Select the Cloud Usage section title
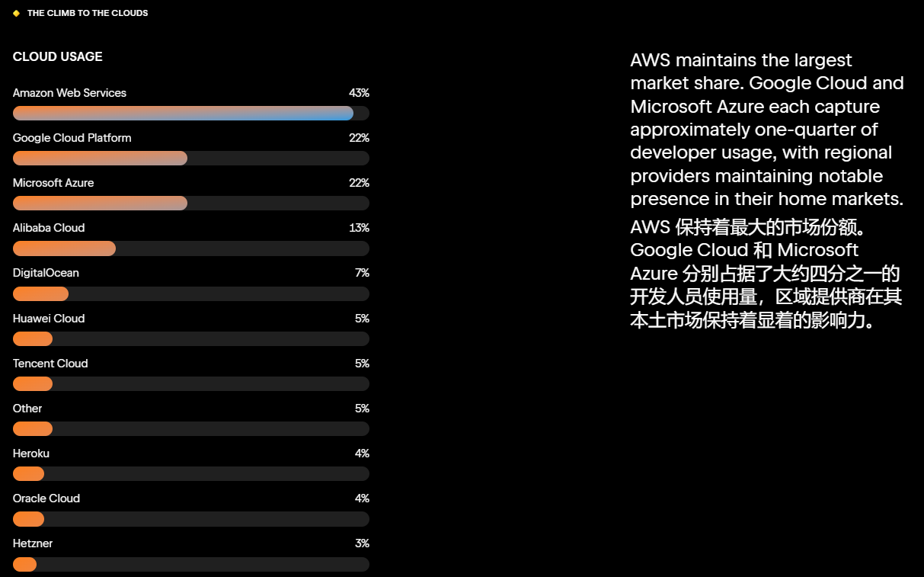Viewport: 924px width, 577px height. [58, 56]
